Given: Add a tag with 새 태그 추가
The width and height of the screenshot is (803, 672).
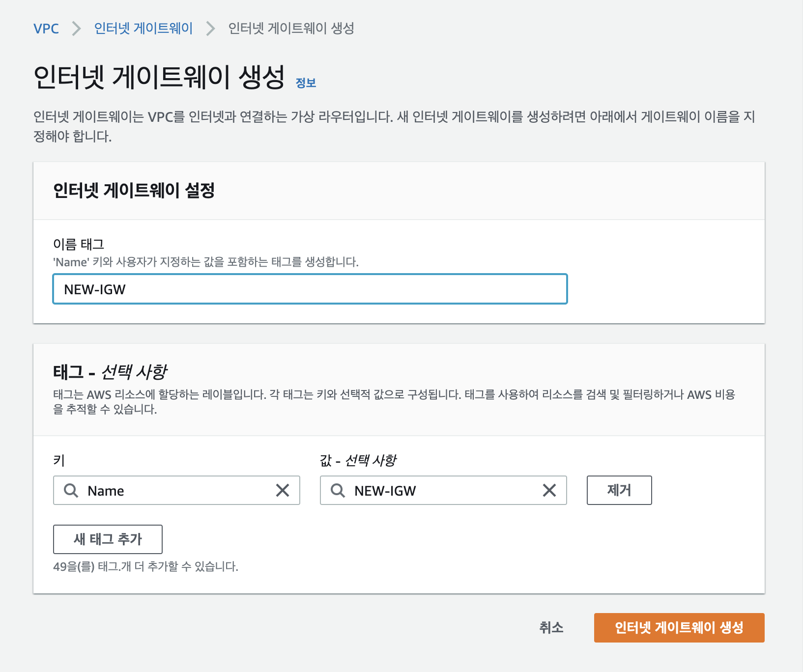Looking at the screenshot, I should 108,539.
